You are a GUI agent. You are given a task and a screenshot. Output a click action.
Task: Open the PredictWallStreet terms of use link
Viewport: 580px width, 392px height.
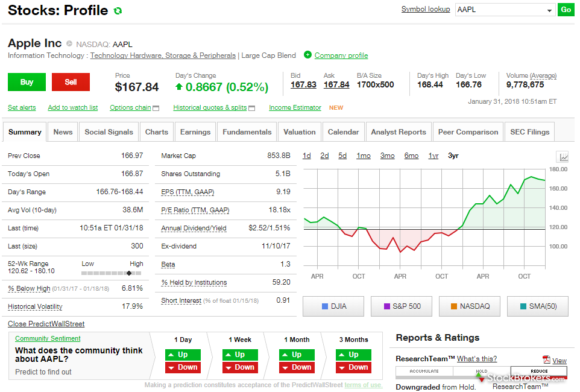[x=363, y=385]
